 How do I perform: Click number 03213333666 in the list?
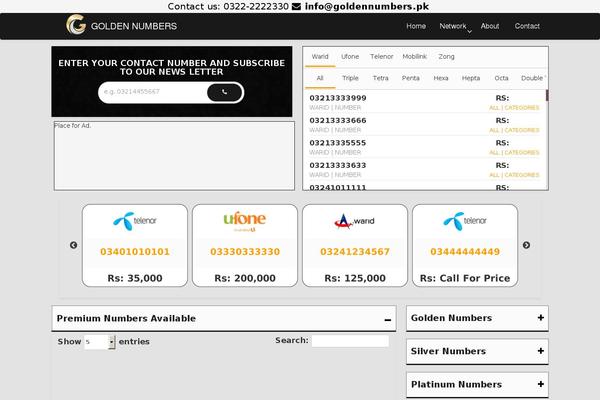tap(338, 121)
